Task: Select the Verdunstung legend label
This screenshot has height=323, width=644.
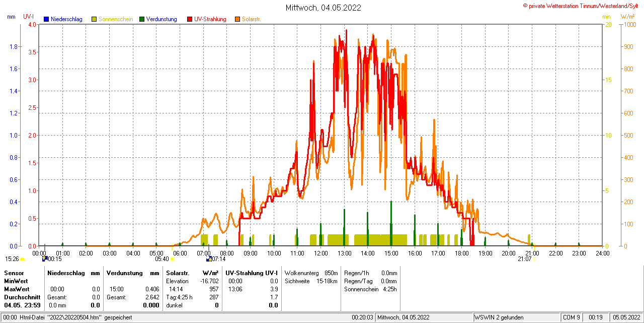Action: [x=162, y=19]
